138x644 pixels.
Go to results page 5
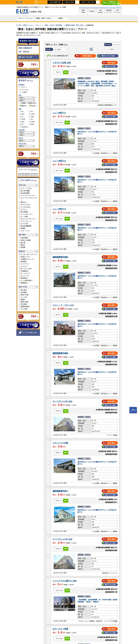click(x=105, y=49)
